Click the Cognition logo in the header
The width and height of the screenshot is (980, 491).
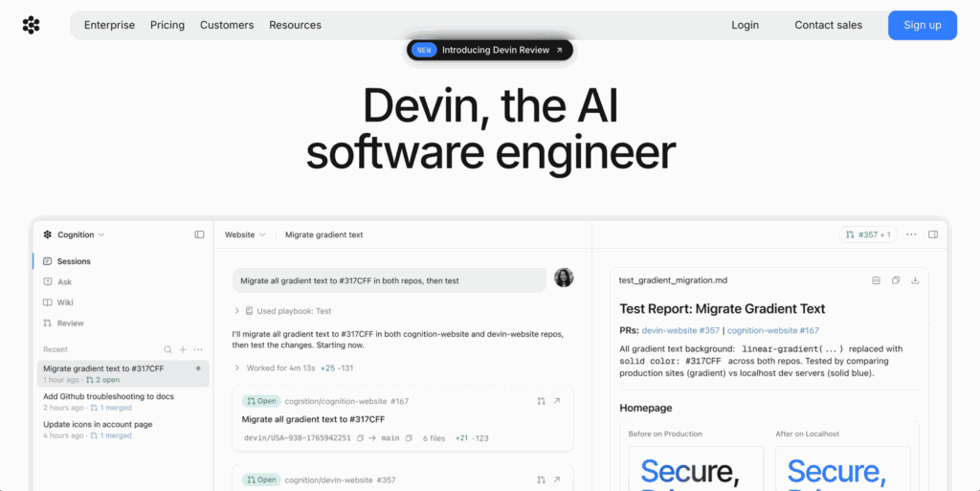click(x=31, y=25)
